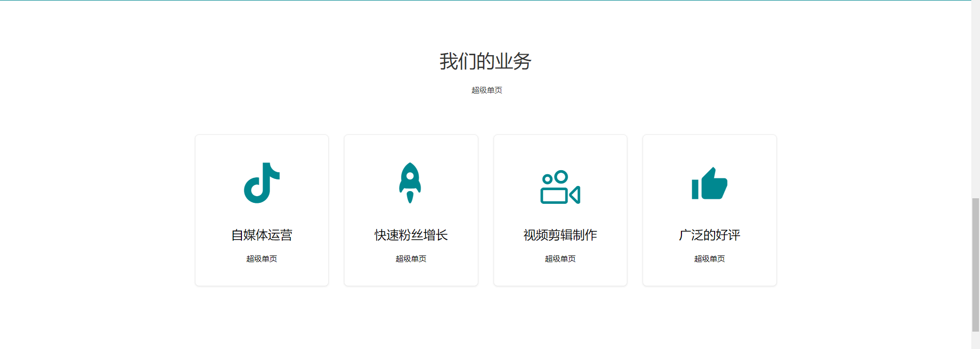
Task: Click the page vertical scrollbar thumb
Action: [x=975, y=265]
